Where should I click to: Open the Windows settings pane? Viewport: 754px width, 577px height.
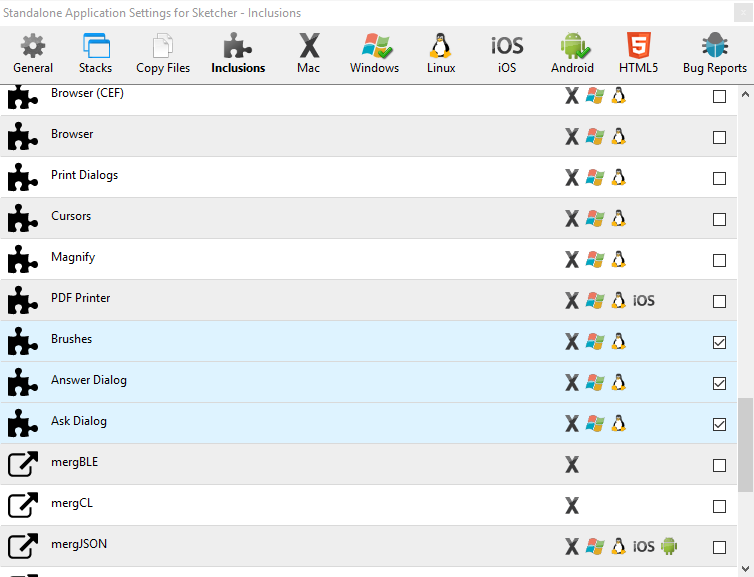[375, 53]
